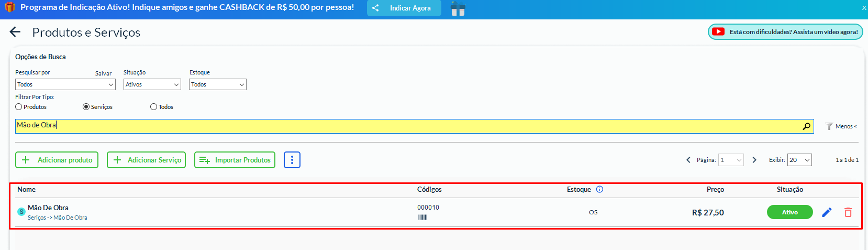Go to previous page arrow
Viewport: 868px width, 250px height.
688,160
